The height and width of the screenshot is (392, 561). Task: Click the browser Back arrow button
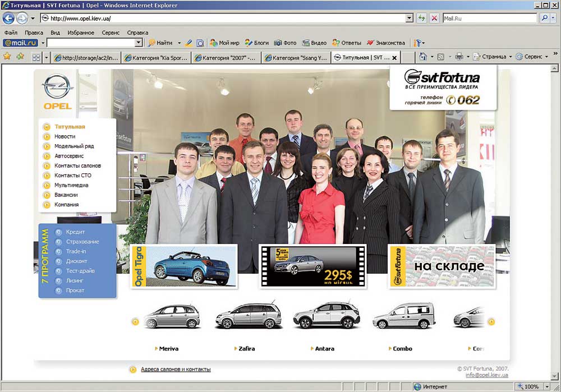point(9,18)
